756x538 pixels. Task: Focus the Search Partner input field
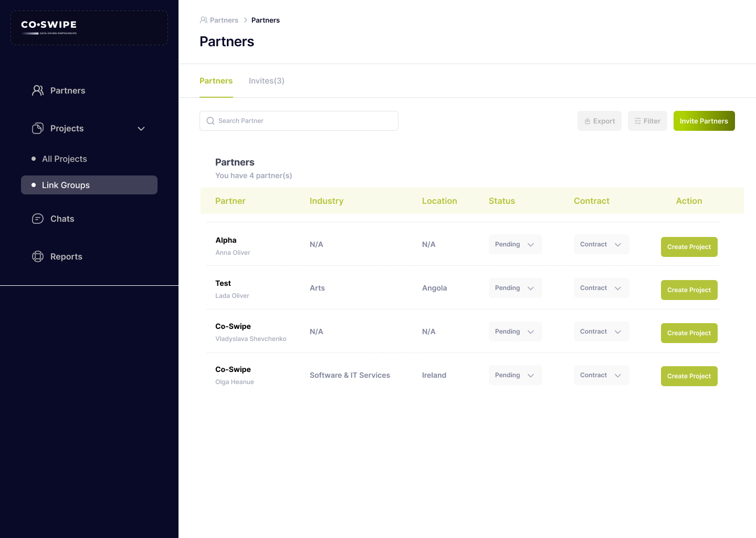pyautogui.click(x=304, y=121)
